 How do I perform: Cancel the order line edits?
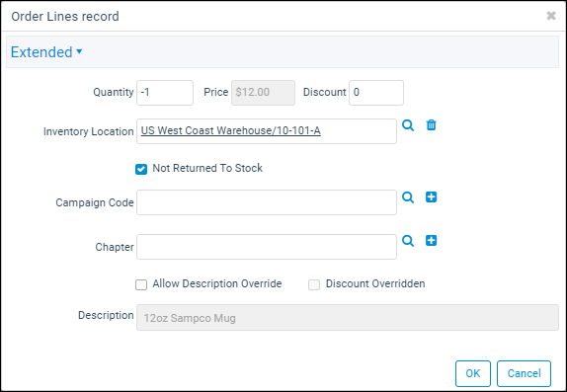tap(524, 373)
